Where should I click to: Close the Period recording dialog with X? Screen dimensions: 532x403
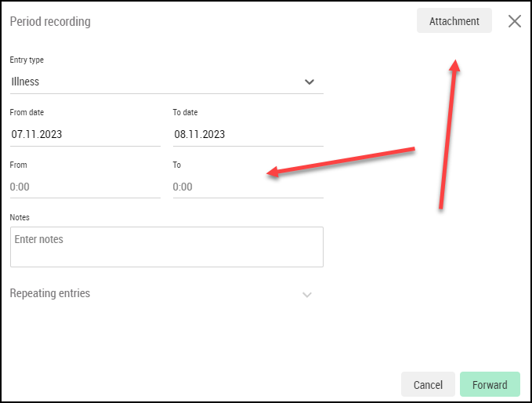514,21
